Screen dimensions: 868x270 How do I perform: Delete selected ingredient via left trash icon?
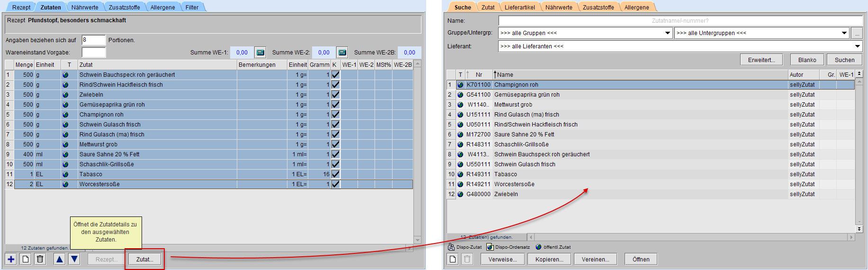click(x=40, y=259)
